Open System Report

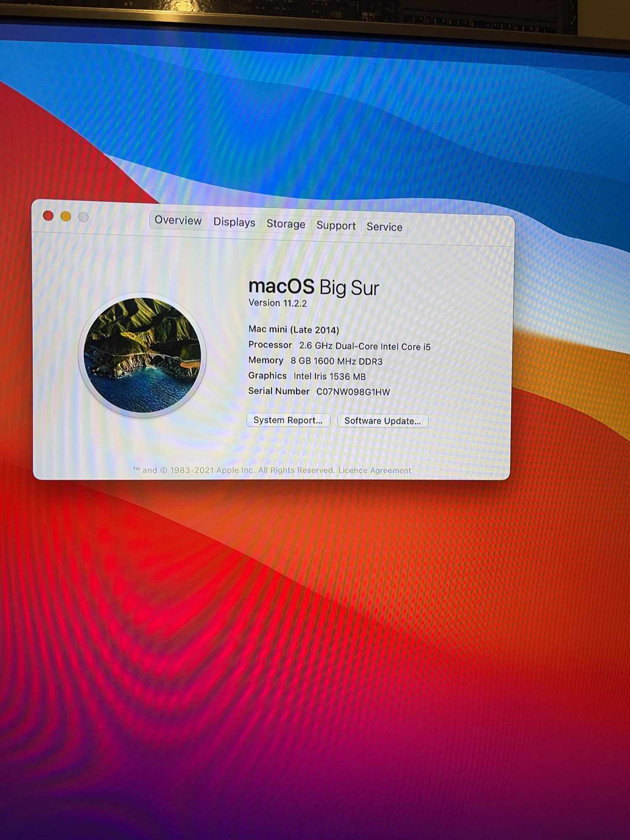(288, 420)
